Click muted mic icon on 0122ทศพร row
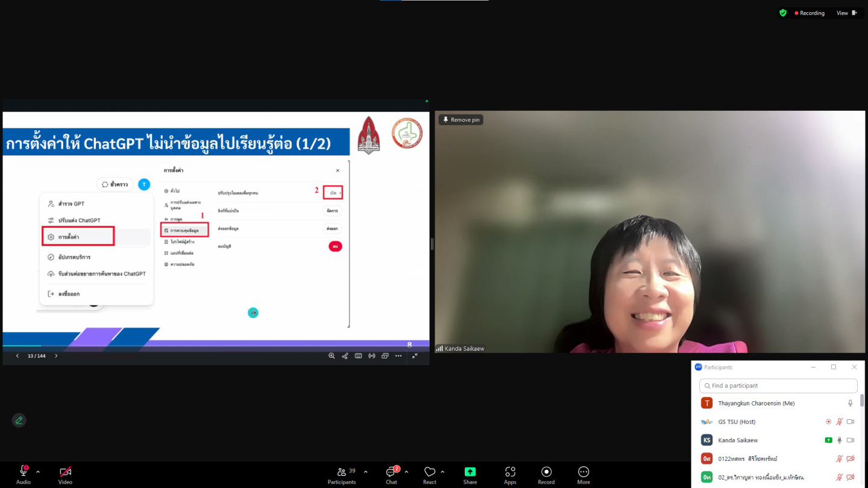The width and height of the screenshot is (868, 488). tap(839, 458)
